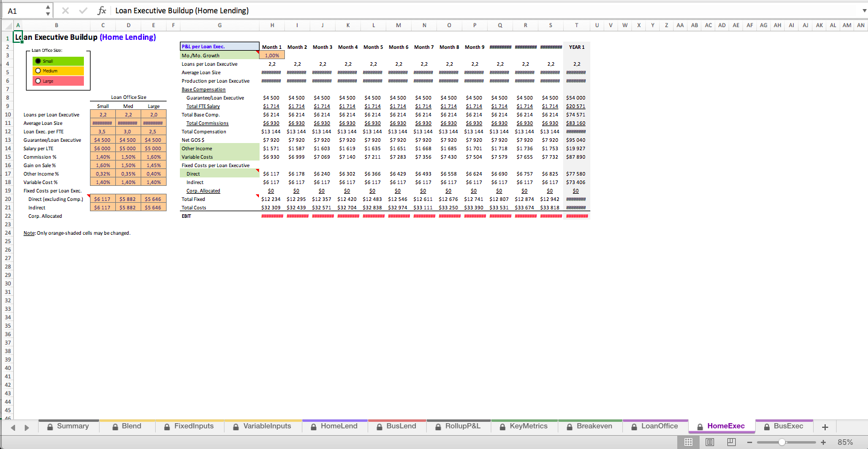This screenshot has height=449, width=868.
Task: Click into the Name Box showing A1
Action: point(24,10)
